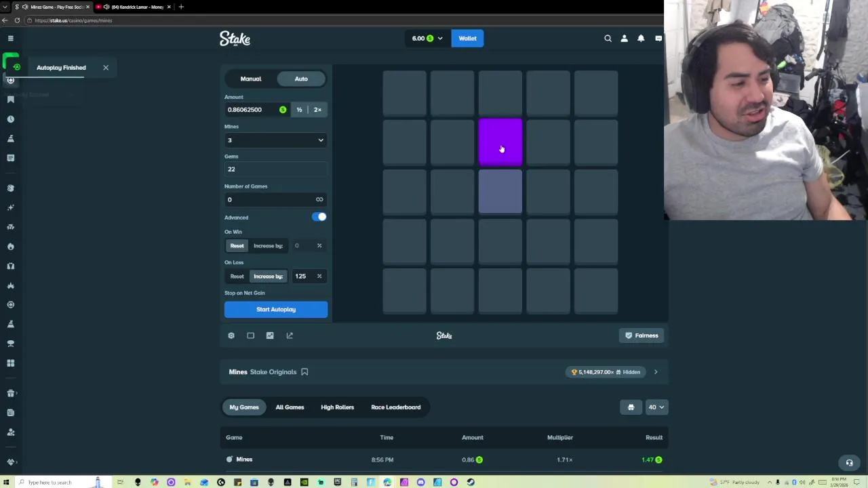
Task: Open the chat icon in header
Action: (x=658, y=39)
